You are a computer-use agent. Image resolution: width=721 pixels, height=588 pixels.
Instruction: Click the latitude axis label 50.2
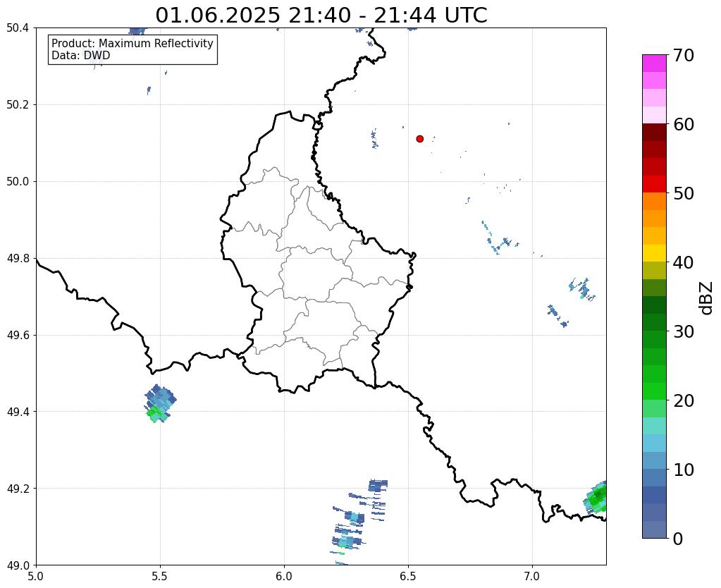(18, 105)
